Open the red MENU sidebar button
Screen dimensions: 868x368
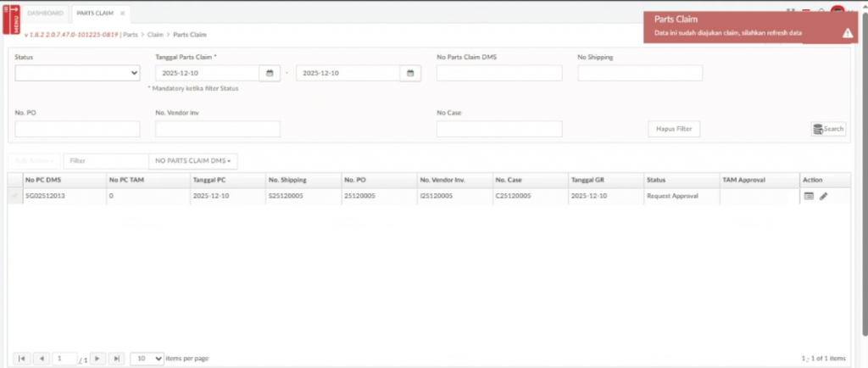(12, 20)
